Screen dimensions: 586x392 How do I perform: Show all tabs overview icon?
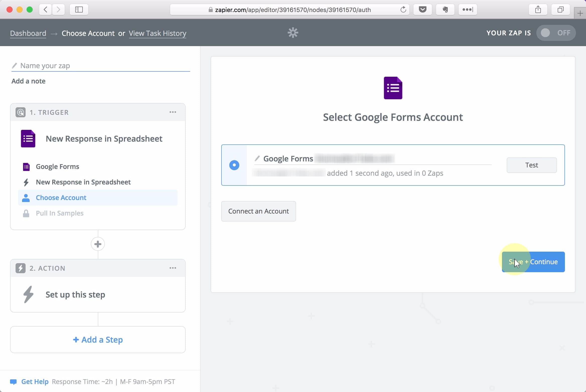coord(560,10)
